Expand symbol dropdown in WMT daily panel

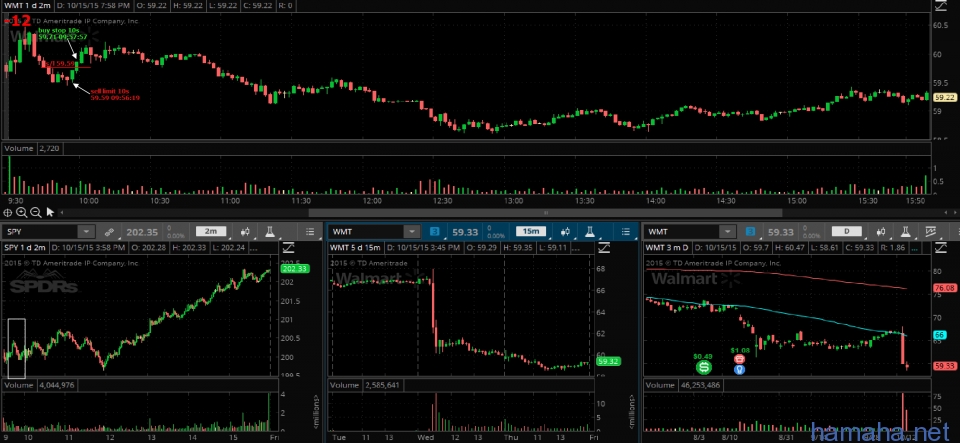727,232
